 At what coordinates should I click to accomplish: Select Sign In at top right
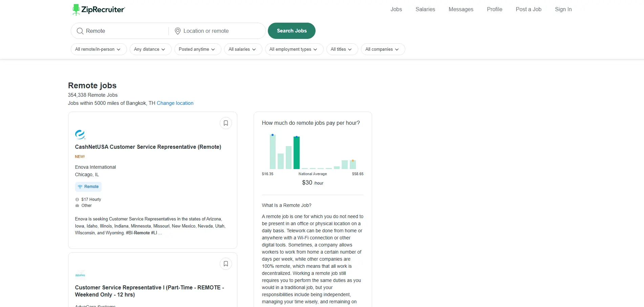pos(563,9)
